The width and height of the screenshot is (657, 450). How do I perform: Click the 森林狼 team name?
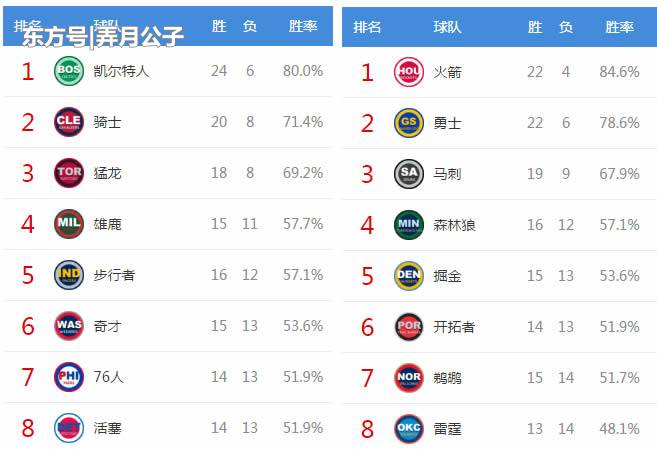pos(455,224)
